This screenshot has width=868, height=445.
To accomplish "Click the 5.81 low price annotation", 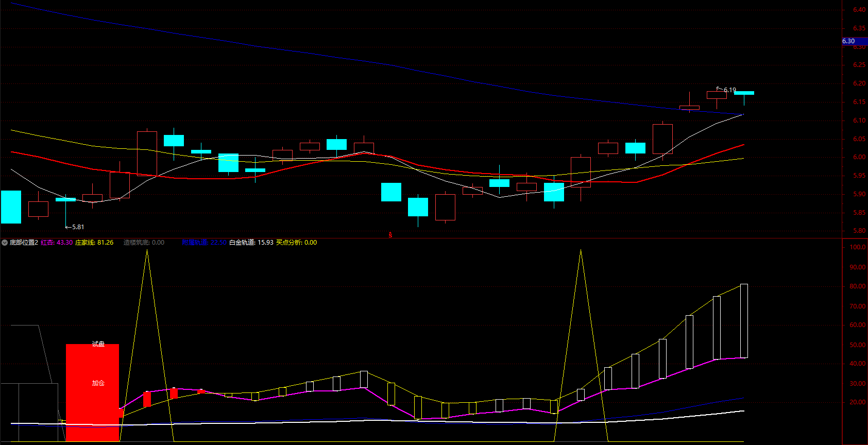I will [x=78, y=227].
